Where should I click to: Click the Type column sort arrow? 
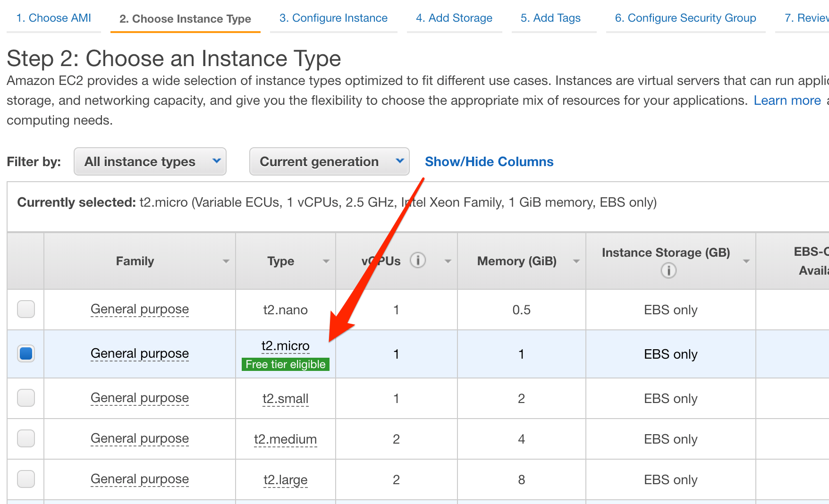click(326, 261)
